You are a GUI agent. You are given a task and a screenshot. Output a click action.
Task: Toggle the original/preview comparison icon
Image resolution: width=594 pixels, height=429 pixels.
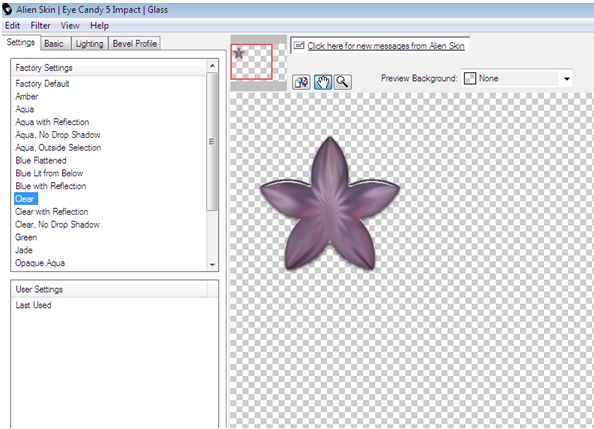[301, 82]
